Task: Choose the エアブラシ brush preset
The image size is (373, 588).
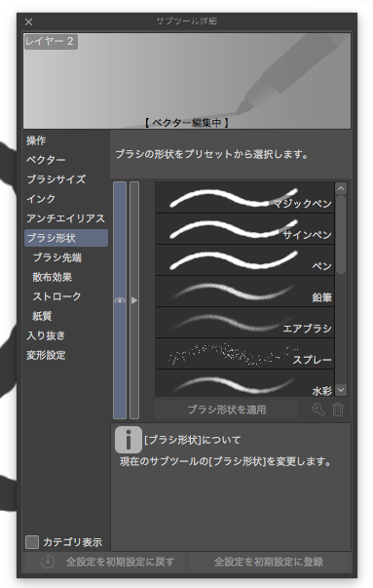Action: [244, 323]
